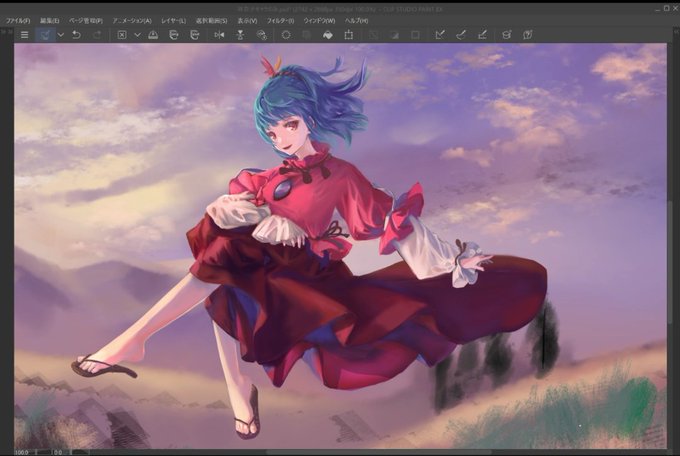Click the greyed-out Redo arrow
The height and width of the screenshot is (456, 680).
click(97, 35)
